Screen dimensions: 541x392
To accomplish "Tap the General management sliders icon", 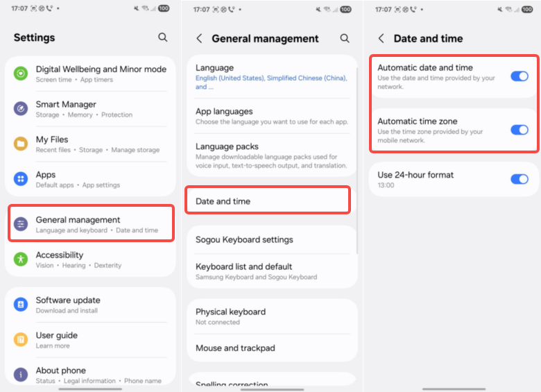I will 21,224.
